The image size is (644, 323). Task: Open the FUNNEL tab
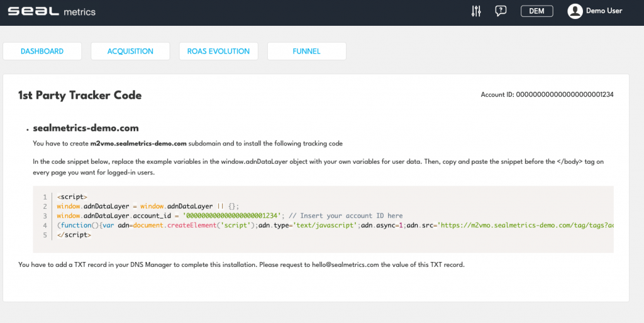[306, 52]
